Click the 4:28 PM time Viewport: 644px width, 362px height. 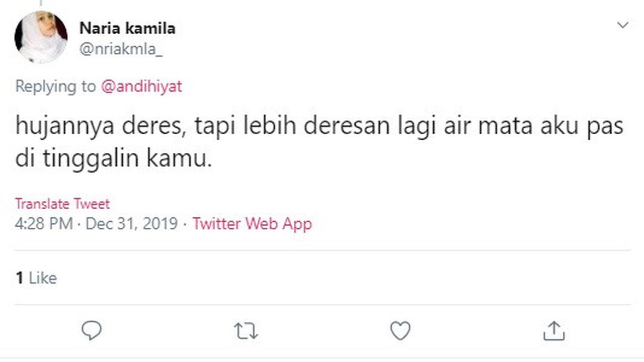click(44, 223)
